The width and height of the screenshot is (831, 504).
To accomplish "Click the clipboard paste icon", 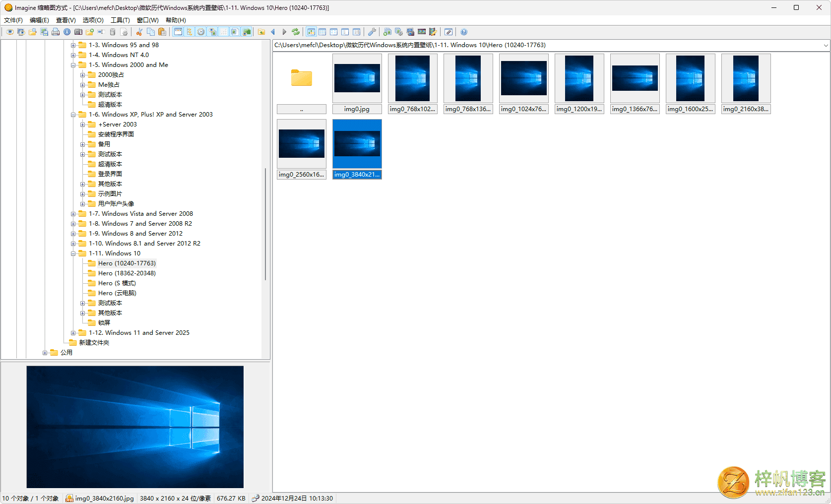I will click(162, 32).
